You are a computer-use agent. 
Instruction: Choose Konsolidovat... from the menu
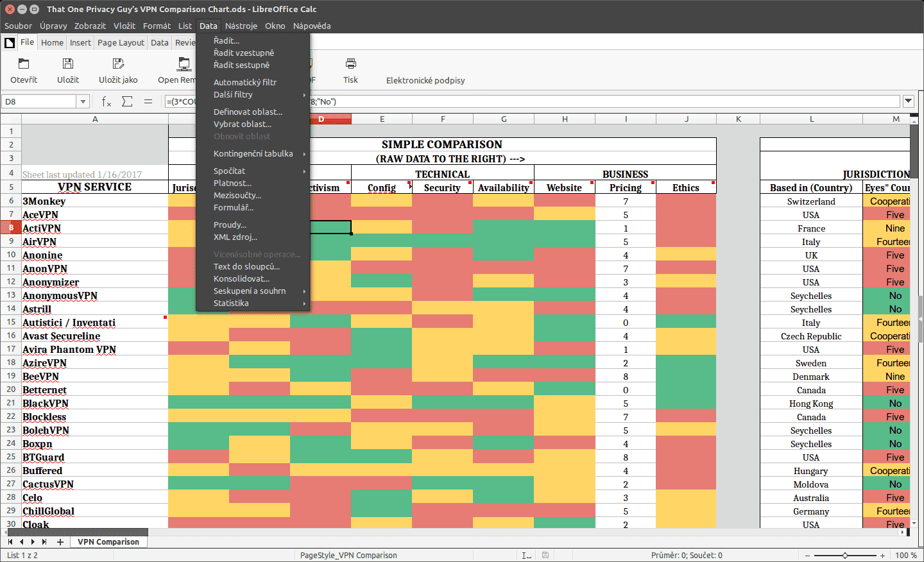(253, 279)
